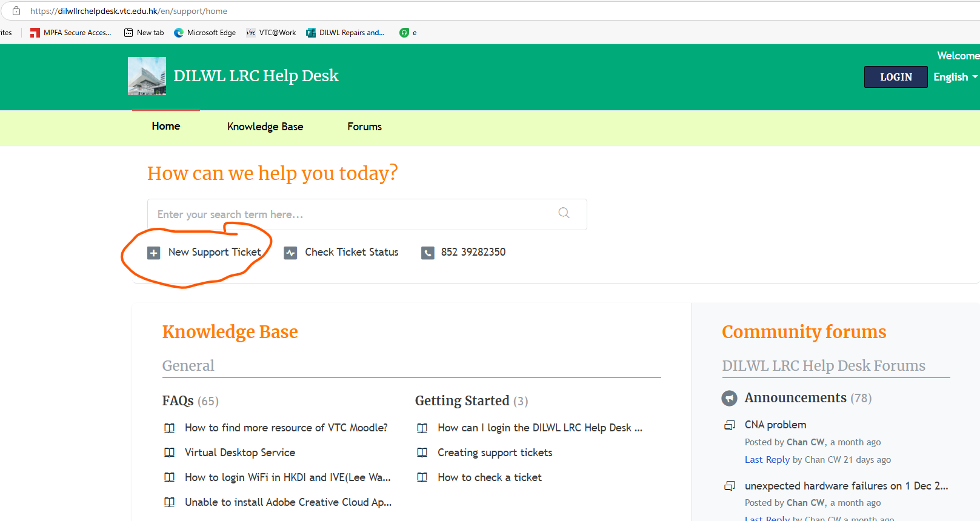Click the phone number 852 39282350

click(473, 252)
